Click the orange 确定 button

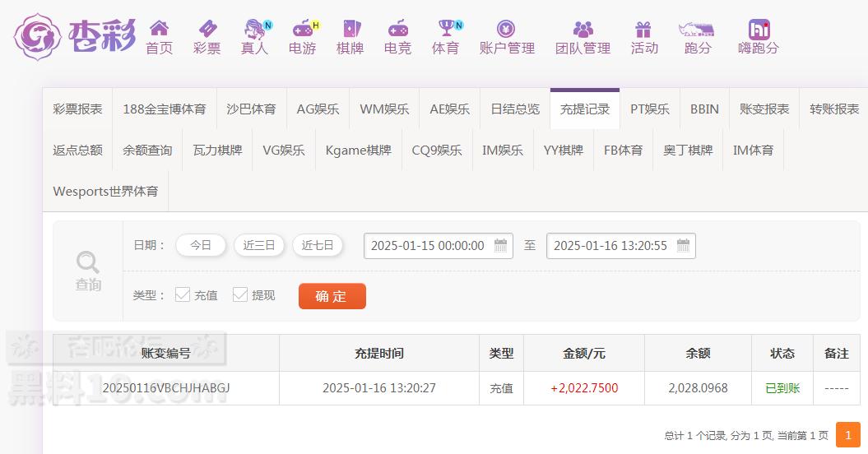point(332,296)
